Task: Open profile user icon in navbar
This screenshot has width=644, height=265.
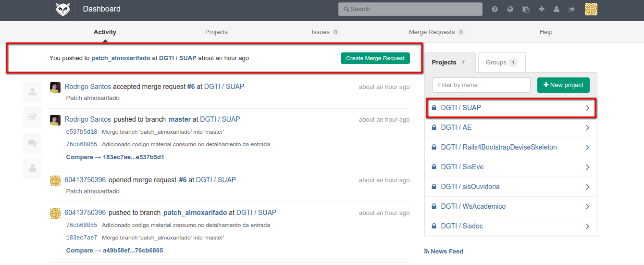Action: coord(557,9)
